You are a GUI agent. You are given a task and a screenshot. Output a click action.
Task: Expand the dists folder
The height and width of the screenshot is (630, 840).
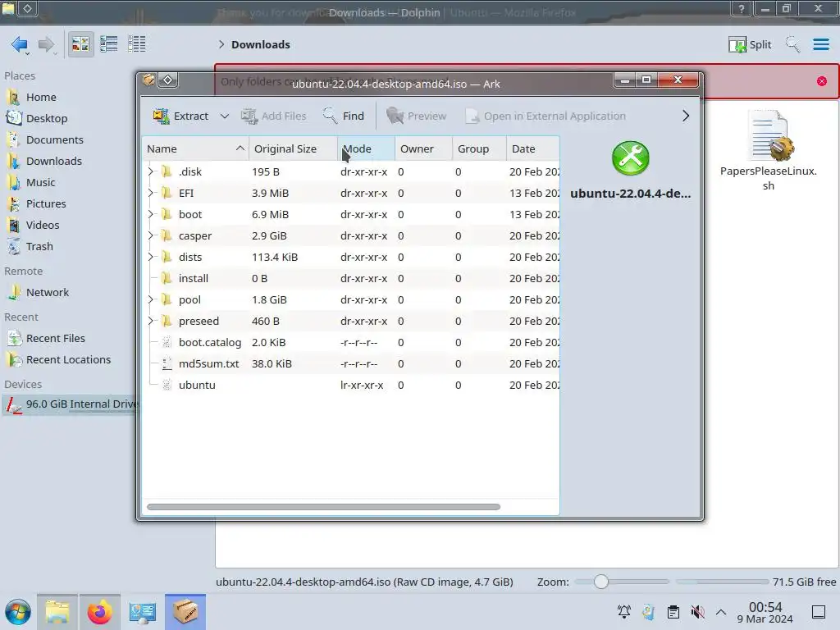pyautogui.click(x=151, y=257)
